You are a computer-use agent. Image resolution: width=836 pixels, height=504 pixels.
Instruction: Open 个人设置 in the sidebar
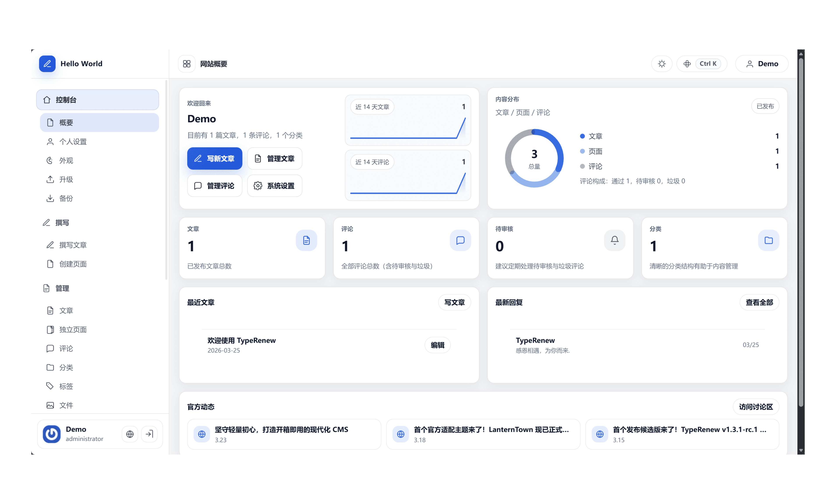73,142
